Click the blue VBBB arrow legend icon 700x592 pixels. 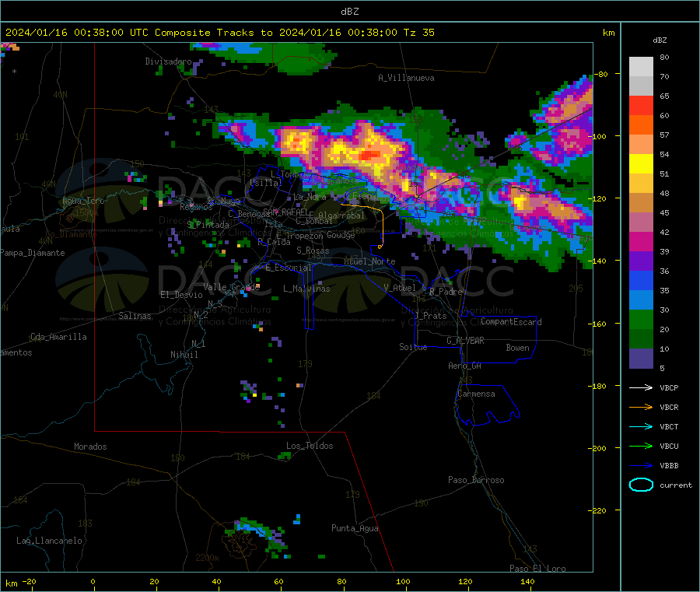[x=641, y=465]
